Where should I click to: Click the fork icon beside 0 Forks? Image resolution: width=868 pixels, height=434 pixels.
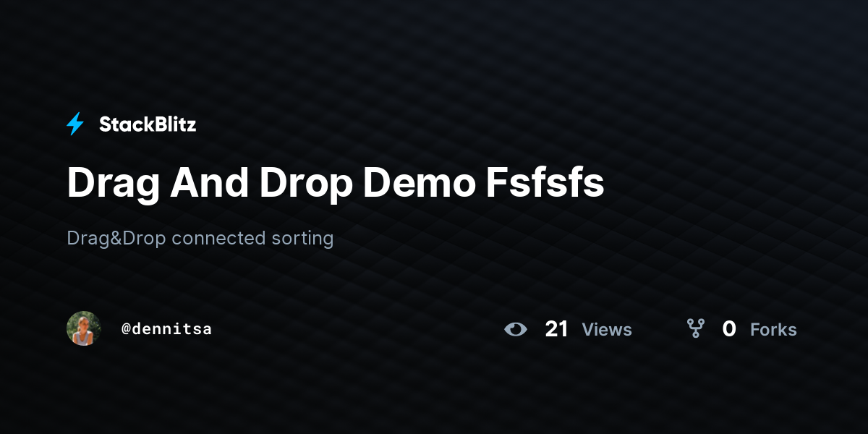696,329
